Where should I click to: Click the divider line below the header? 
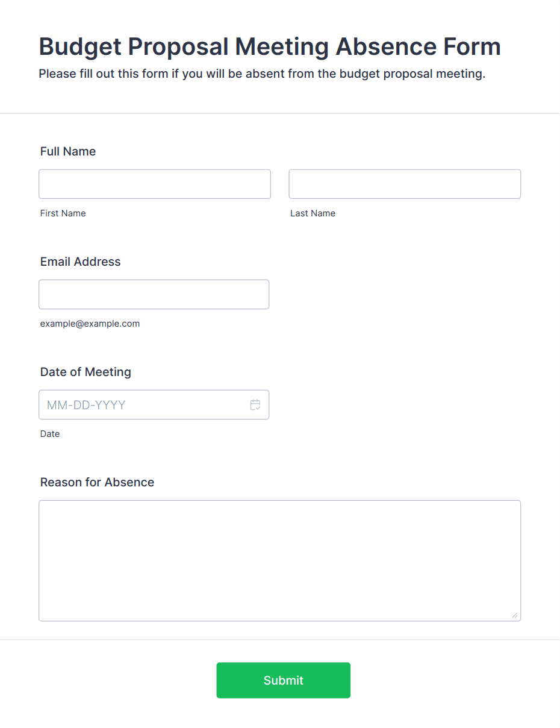280,113
